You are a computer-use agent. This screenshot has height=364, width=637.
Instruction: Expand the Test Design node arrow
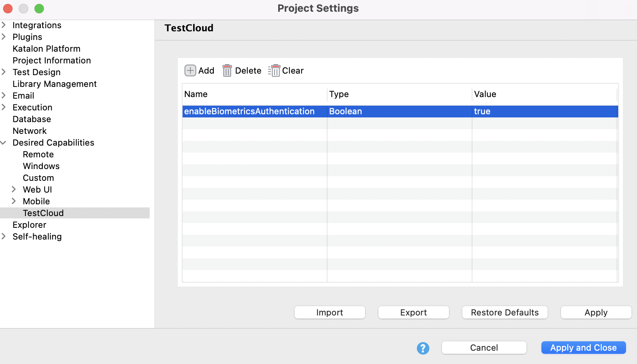pyautogui.click(x=4, y=72)
